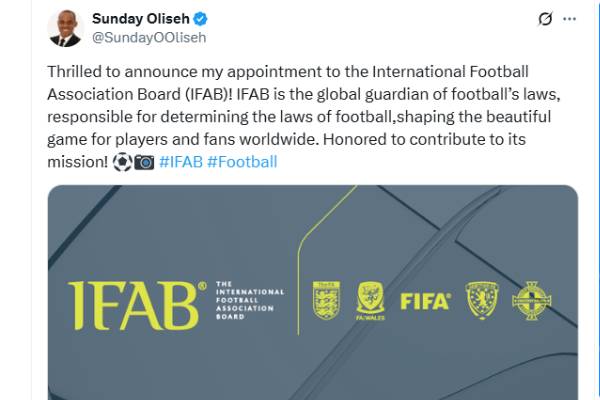The height and width of the screenshot is (400, 600).
Task: Click the soccer ball emoji
Action: coord(122,162)
